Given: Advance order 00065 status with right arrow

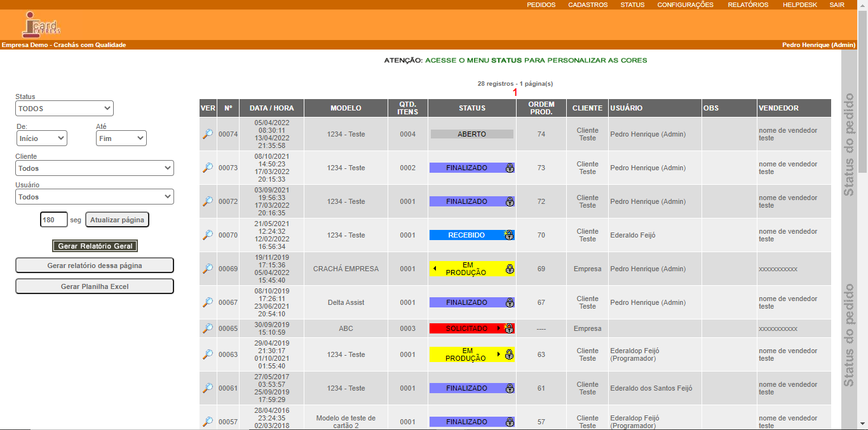Looking at the screenshot, I should (499, 328).
